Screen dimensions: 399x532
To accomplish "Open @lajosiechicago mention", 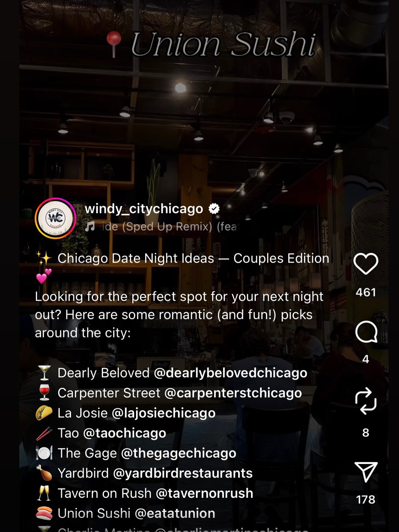I will pos(163,413).
